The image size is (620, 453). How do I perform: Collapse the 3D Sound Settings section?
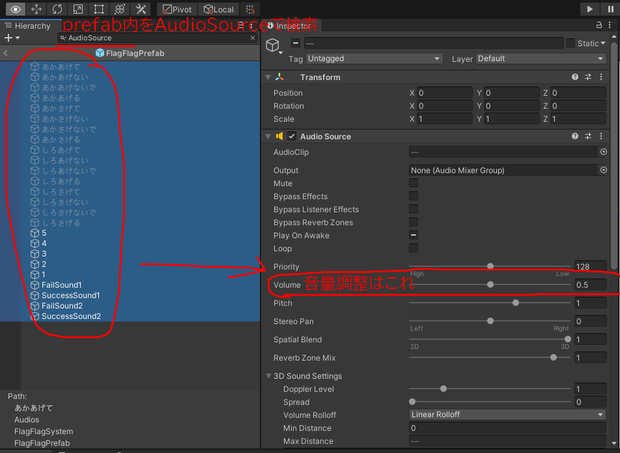pos(268,376)
